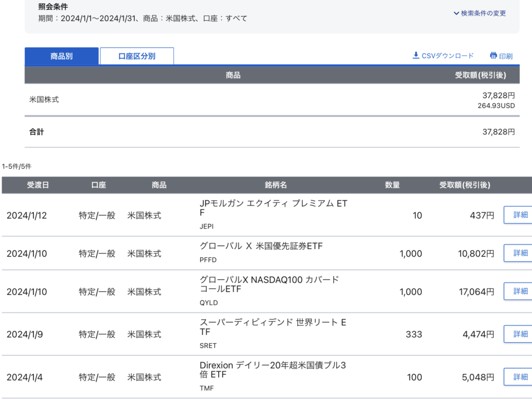Click the 4,474円 amount
This screenshot has width=532, height=420.
click(x=478, y=334)
